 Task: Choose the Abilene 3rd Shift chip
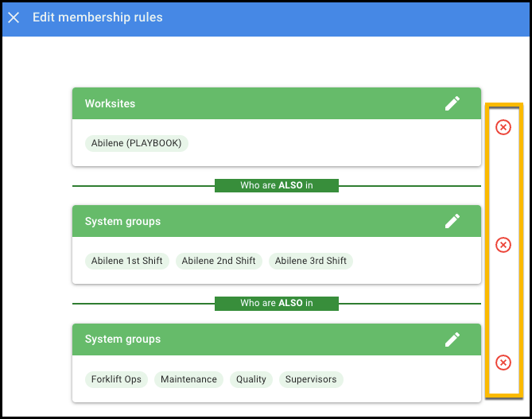point(310,261)
